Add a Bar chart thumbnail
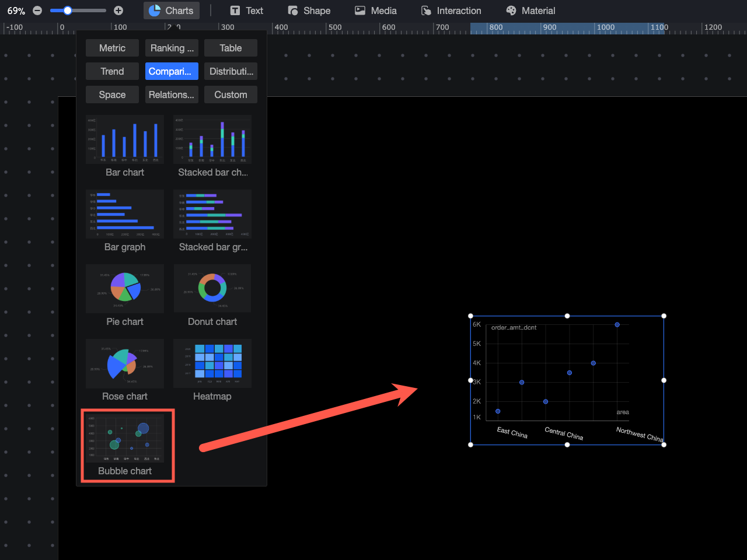The image size is (747, 560). [x=125, y=140]
